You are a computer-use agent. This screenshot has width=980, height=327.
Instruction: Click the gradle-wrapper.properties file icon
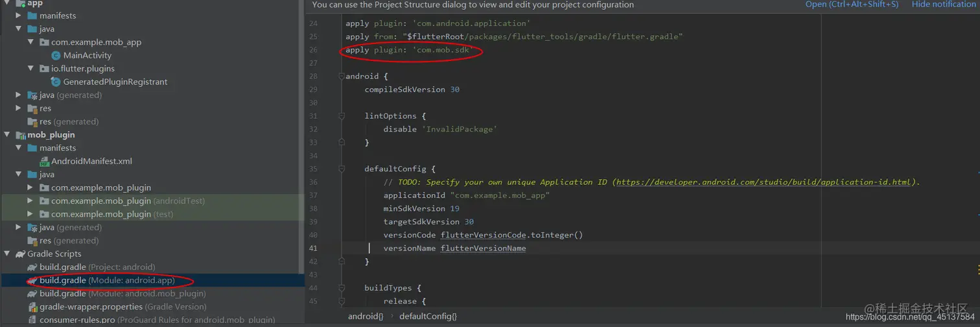click(32, 307)
